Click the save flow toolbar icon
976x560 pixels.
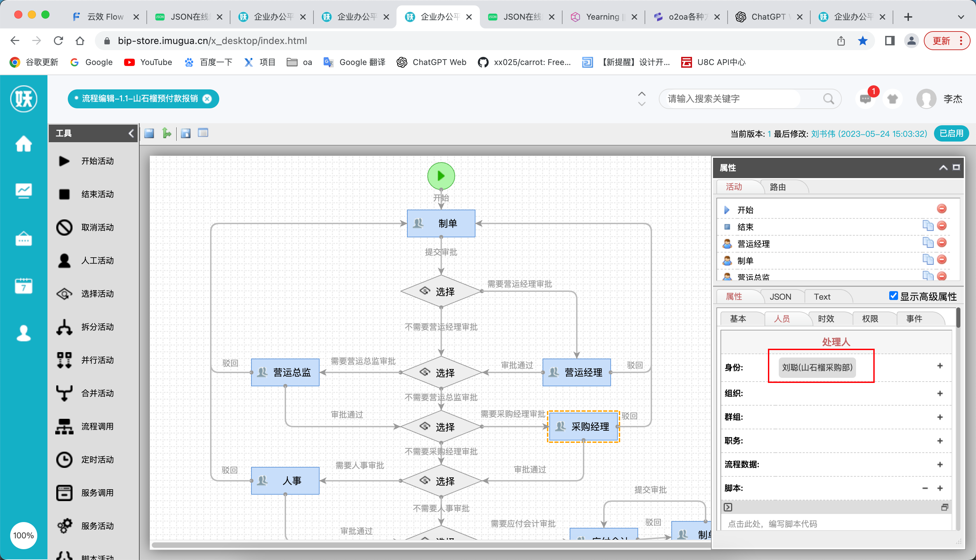pos(149,133)
